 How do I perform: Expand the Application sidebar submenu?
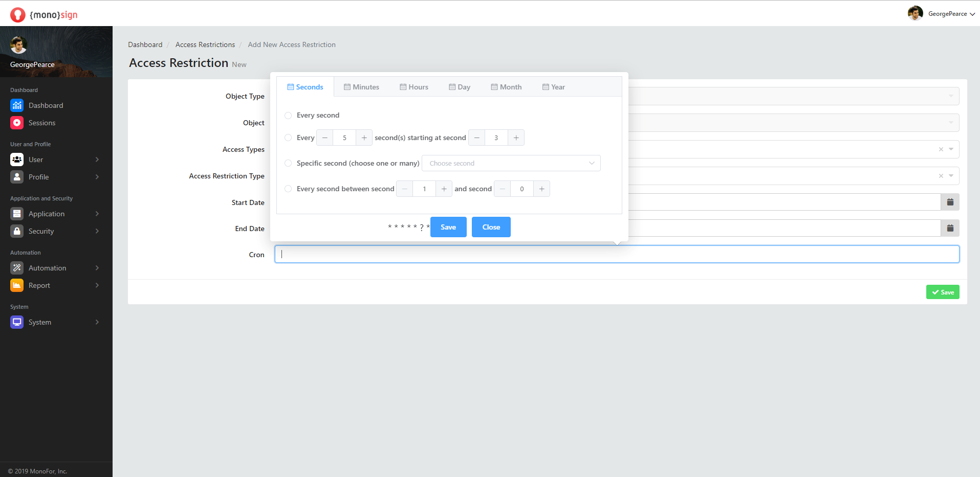97,214
